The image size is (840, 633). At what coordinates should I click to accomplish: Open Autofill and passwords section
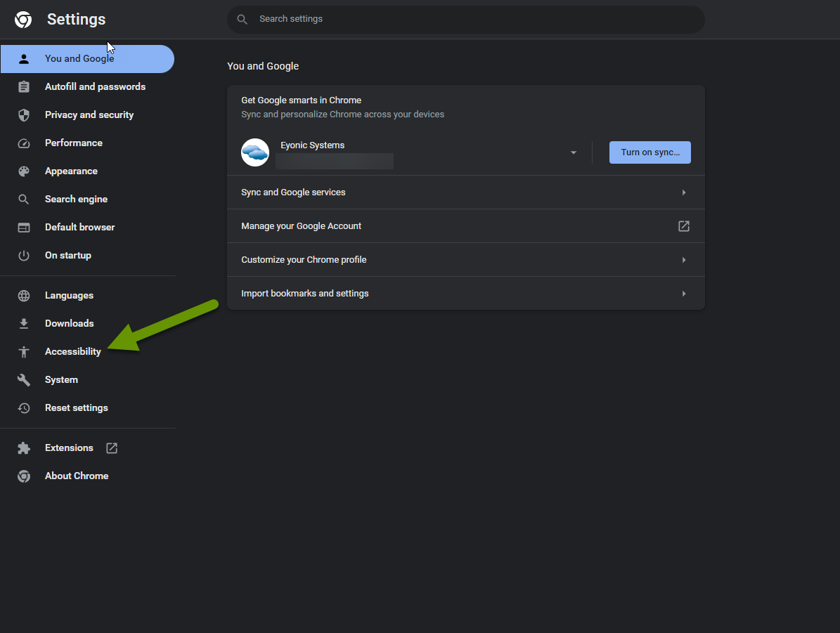pyautogui.click(x=95, y=87)
